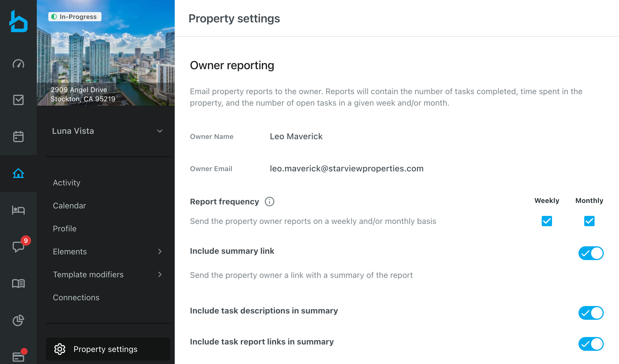Open the tasks checkmark icon in sidebar
This screenshot has width=619, height=364.
click(18, 100)
